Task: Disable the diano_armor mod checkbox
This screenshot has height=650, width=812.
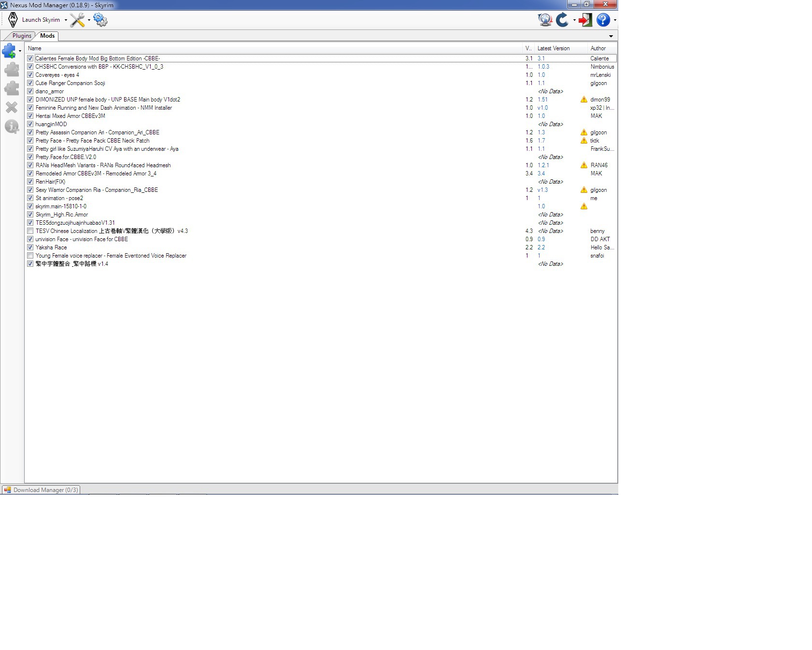Action: click(30, 91)
